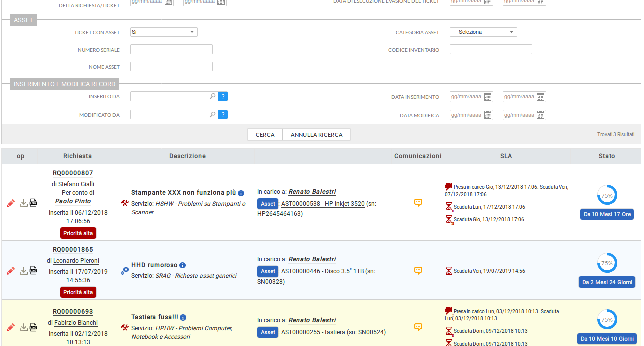Screen dimensions: 644x346
Task: Click tools icon beside HPHW service
Action: coord(125,328)
